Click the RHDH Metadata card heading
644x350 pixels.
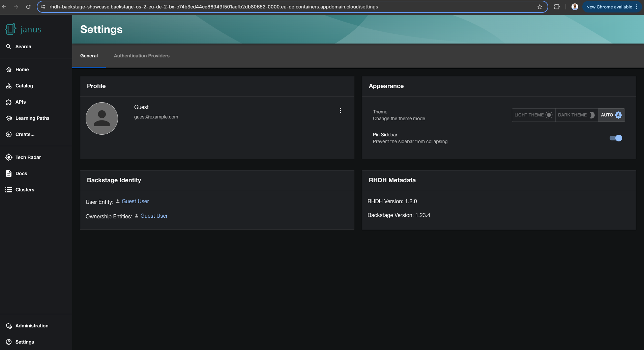[392, 180]
